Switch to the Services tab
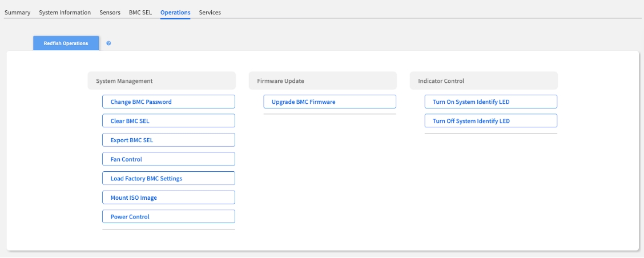 tap(210, 13)
